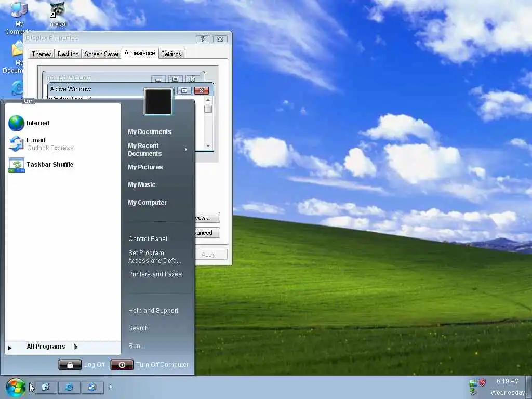Select the Appearance tab
Screen dimensions: 532x399
[139, 53]
